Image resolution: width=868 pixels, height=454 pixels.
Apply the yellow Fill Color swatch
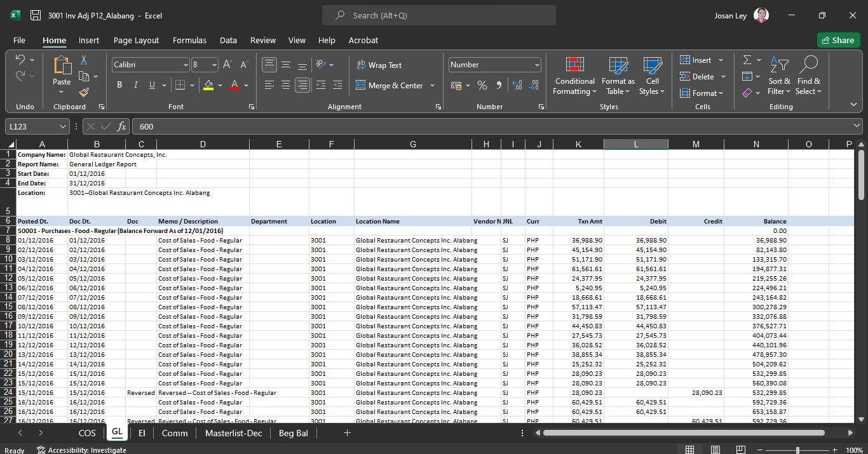point(208,85)
